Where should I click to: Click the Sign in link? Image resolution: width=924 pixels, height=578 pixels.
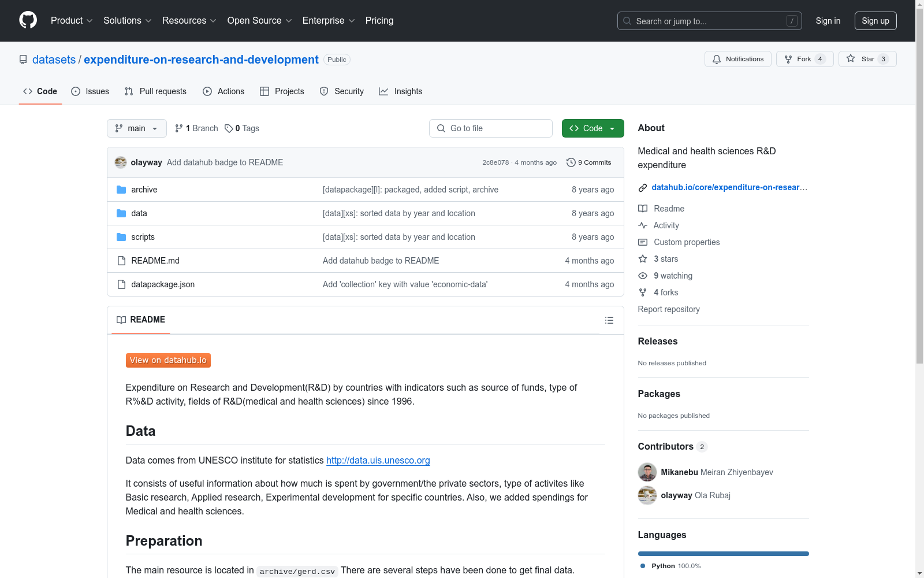[x=828, y=21]
